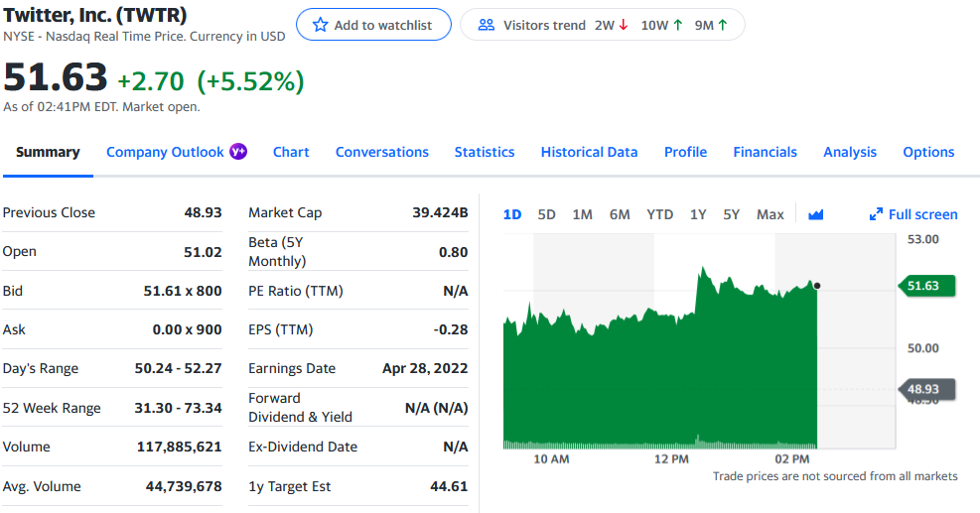Click the current price dot on chart line
Viewport: 980px width, 513px height.
click(817, 286)
